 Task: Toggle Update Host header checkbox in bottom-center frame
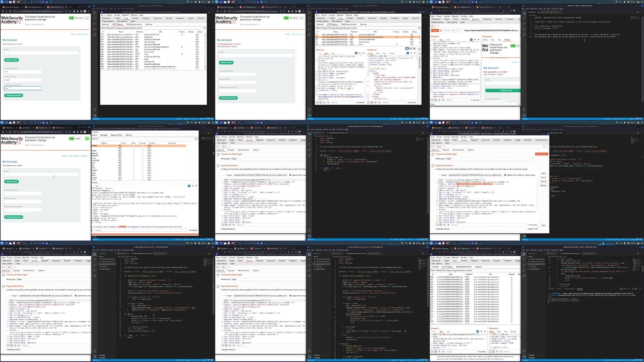point(290,296)
